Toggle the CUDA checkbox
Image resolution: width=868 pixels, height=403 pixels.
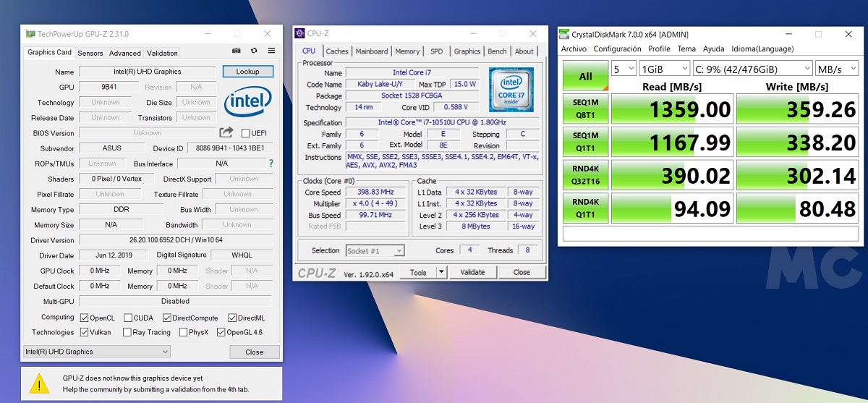128,318
